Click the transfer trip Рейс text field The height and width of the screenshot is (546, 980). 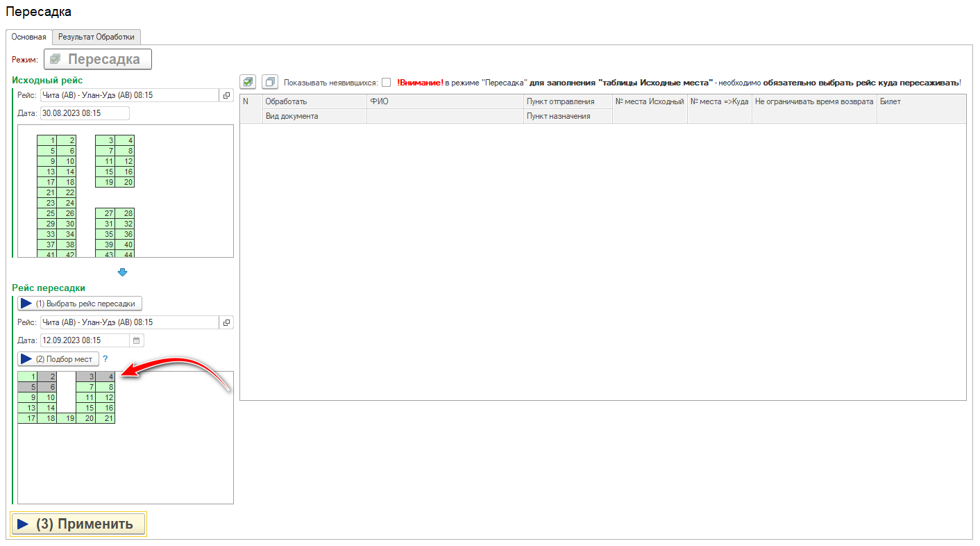pos(129,322)
